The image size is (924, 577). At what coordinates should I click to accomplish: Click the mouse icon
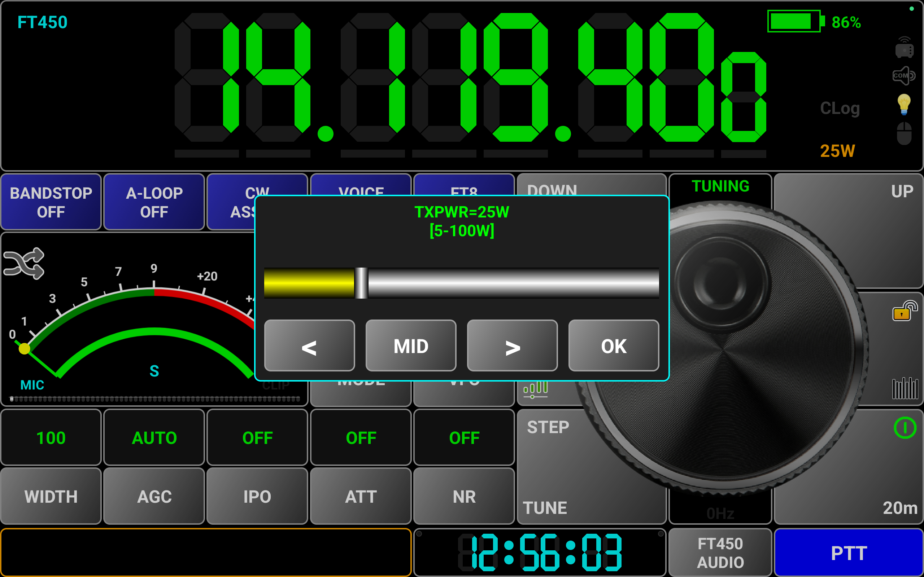click(x=904, y=133)
